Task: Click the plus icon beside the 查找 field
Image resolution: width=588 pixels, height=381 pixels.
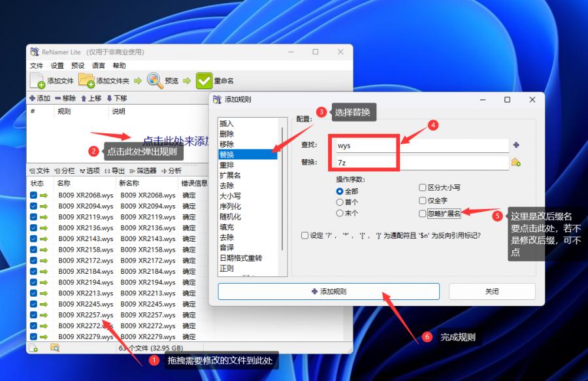Action: [516, 145]
